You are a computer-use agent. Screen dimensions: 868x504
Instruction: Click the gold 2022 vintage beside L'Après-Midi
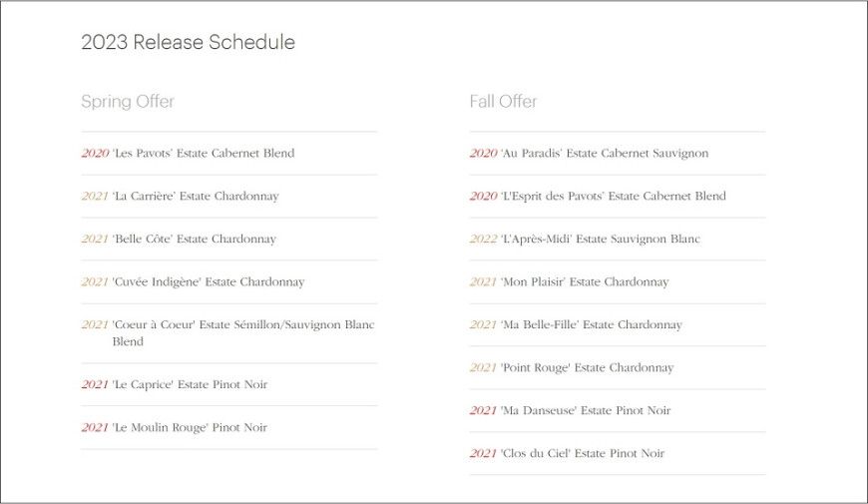483,240
